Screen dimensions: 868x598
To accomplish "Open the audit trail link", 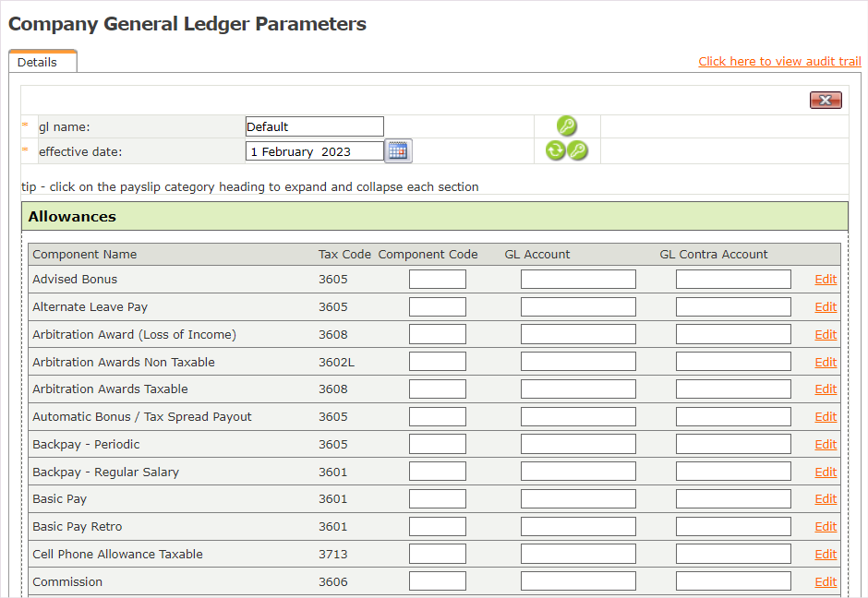I will [x=779, y=62].
